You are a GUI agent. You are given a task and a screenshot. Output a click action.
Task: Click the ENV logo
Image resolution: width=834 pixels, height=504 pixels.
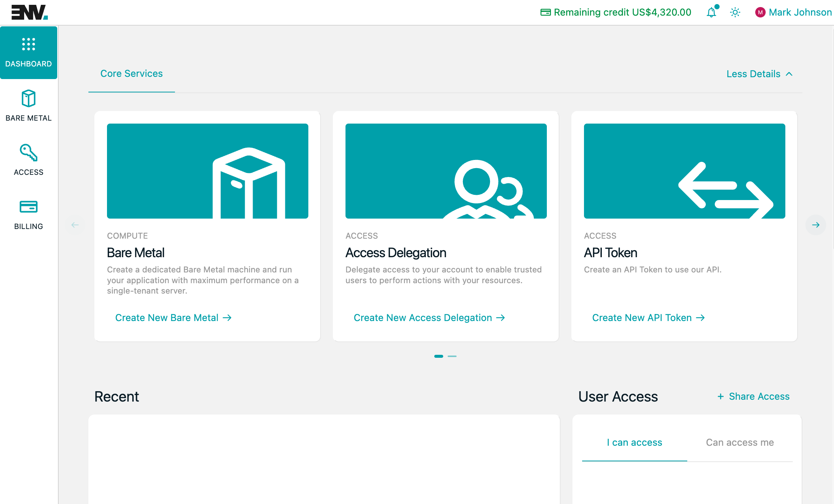click(29, 12)
